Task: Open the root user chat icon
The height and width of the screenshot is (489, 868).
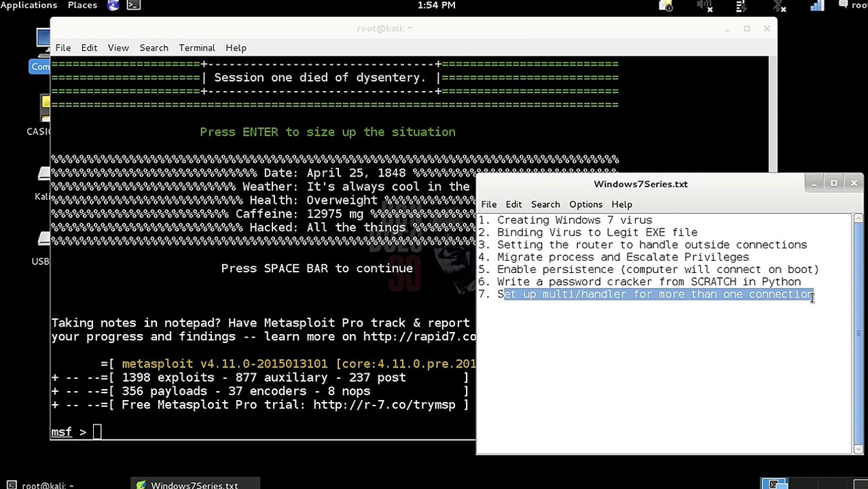Action: [x=854, y=5]
